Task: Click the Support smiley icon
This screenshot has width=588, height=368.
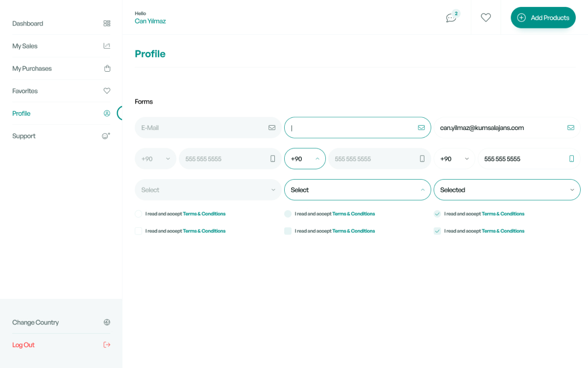Action: pos(106,136)
